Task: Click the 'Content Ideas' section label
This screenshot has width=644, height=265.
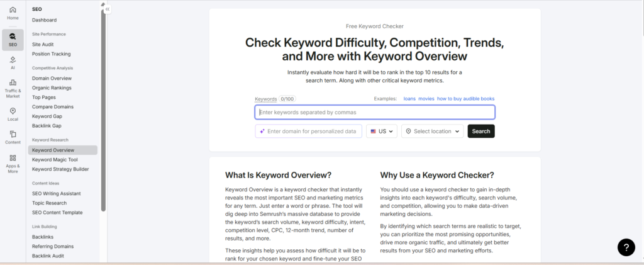Action: point(45,183)
